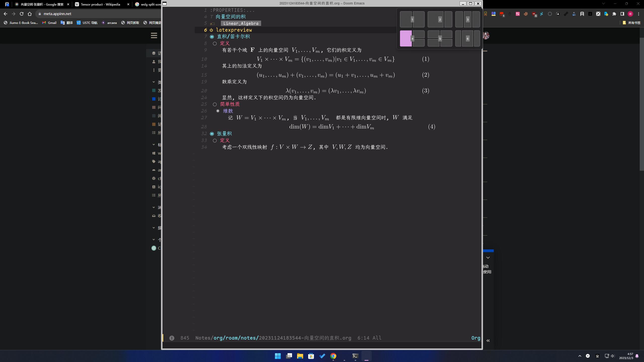Open the Chrome side panel icon
The image size is (644, 362).
(x=622, y=14)
